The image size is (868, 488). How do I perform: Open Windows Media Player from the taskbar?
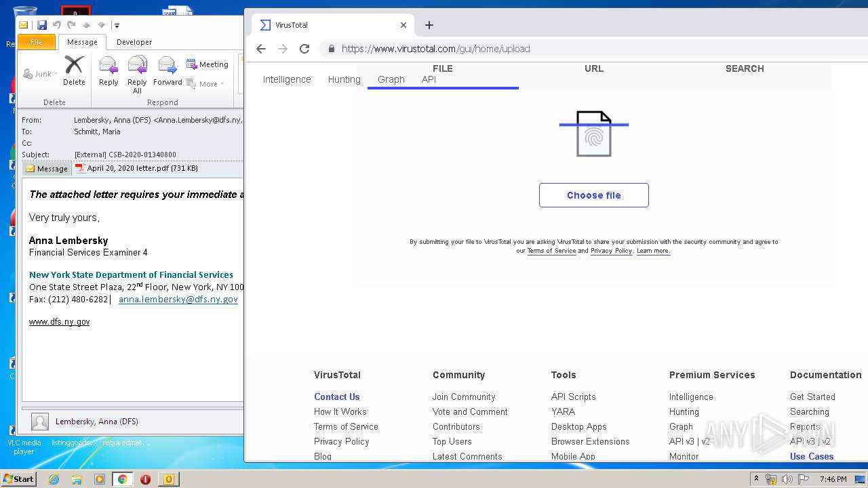[100, 479]
